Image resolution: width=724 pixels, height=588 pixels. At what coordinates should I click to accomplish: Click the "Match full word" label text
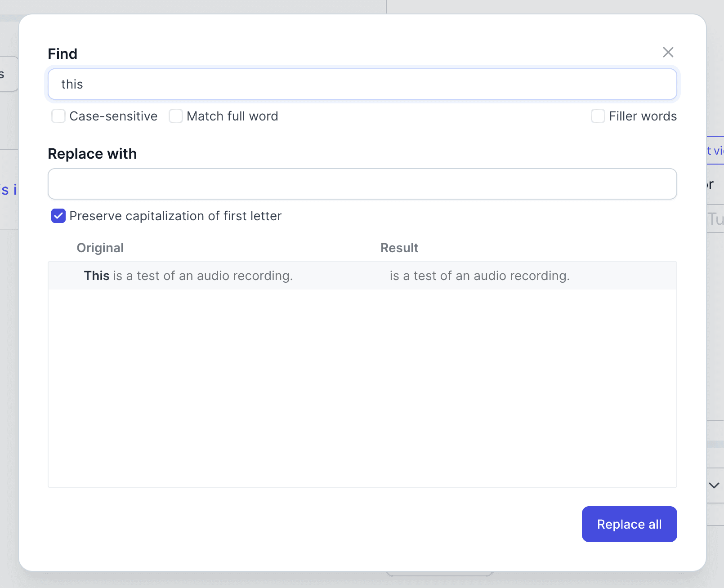coord(232,116)
